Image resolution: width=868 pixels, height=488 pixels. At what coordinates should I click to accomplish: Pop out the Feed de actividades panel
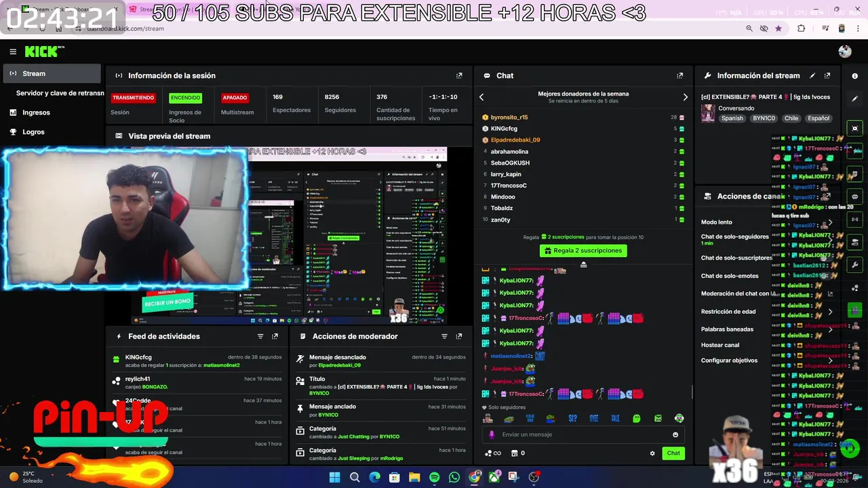275,336
